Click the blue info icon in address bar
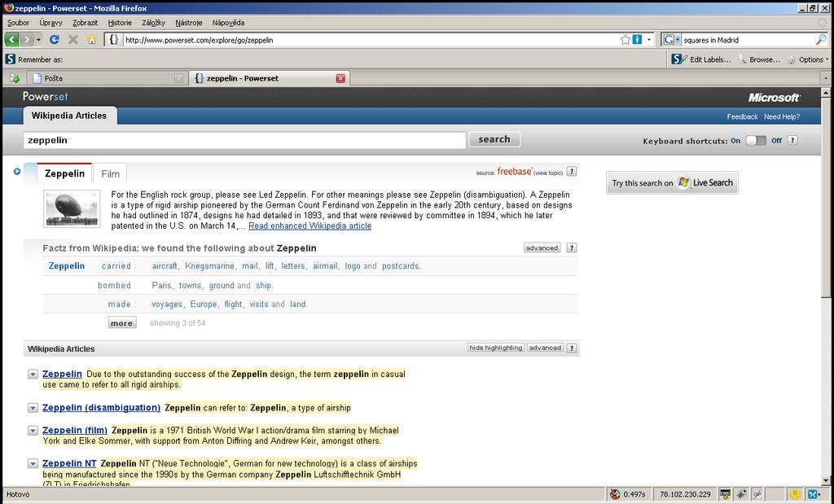The height and width of the screenshot is (504, 834). [637, 39]
